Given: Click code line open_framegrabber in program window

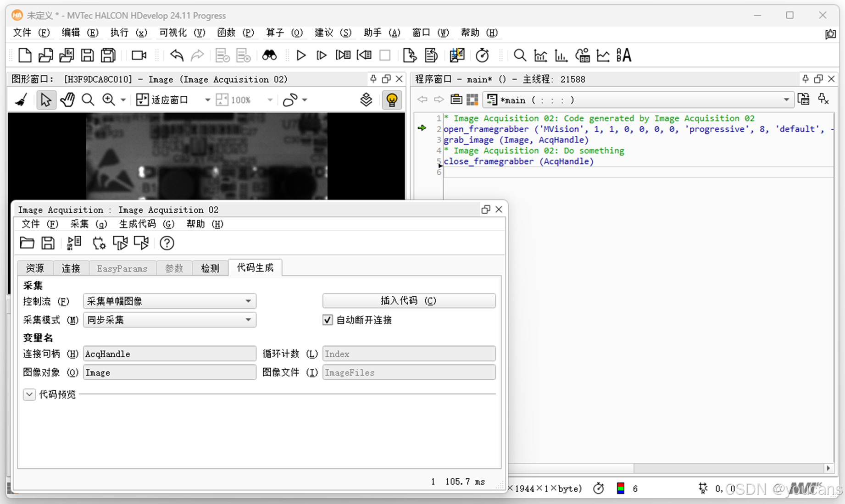Looking at the screenshot, I should click(638, 129).
